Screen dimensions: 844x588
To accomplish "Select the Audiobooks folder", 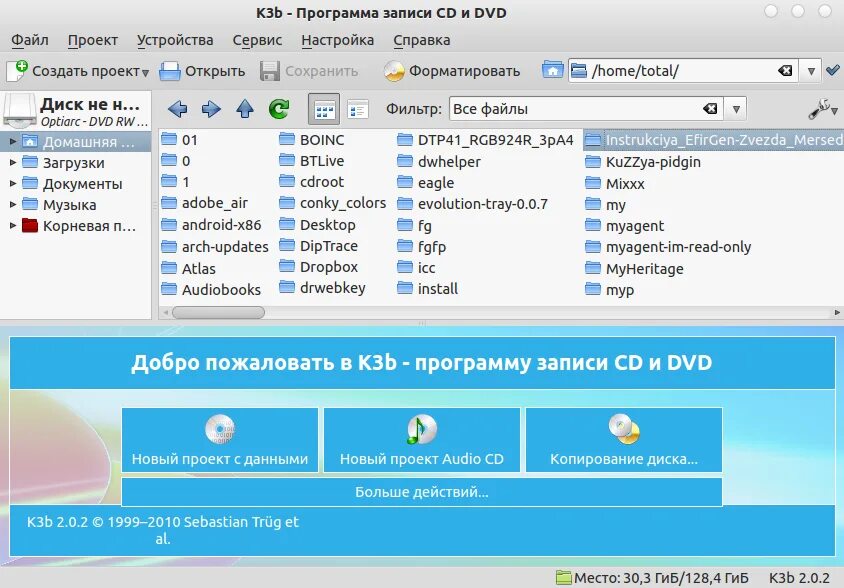I will pyautogui.click(x=212, y=290).
